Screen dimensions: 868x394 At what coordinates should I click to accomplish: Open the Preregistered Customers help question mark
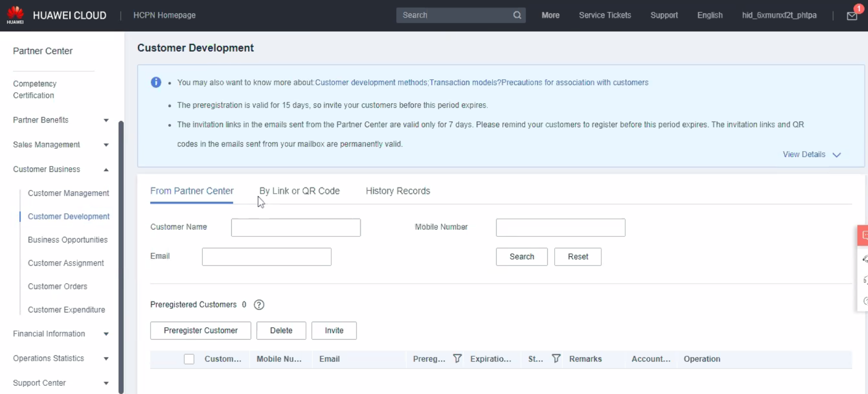[259, 305]
